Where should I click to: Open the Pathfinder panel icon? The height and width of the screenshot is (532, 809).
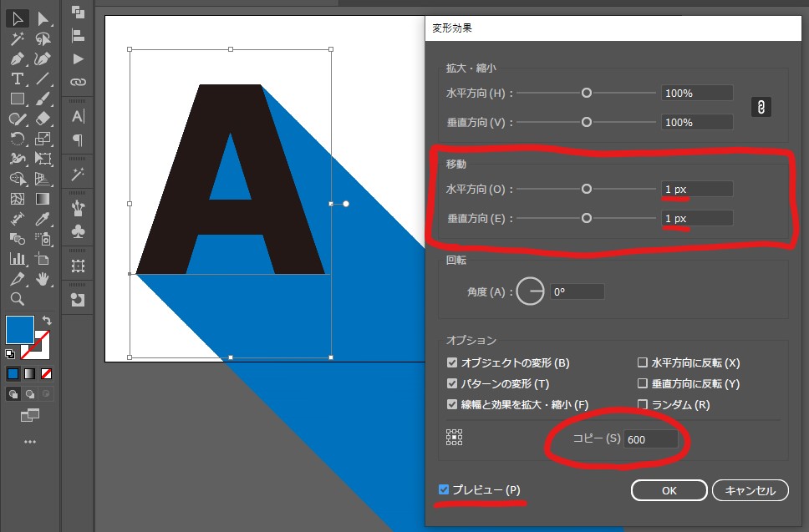coord(78,13)
